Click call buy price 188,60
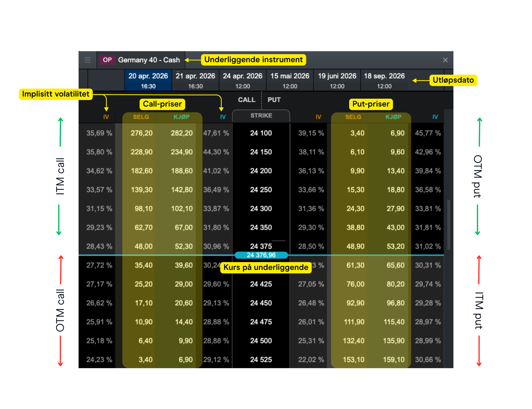This screenshot has width=532, height=409. coord(182,171)
